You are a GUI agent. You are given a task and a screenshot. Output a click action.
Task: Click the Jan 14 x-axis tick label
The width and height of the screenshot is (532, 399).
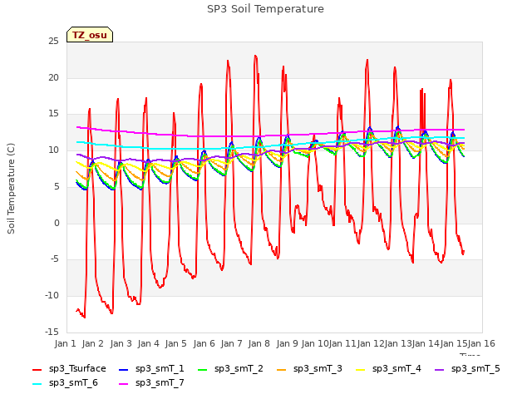pyautogui.click(x=426, y=343)
